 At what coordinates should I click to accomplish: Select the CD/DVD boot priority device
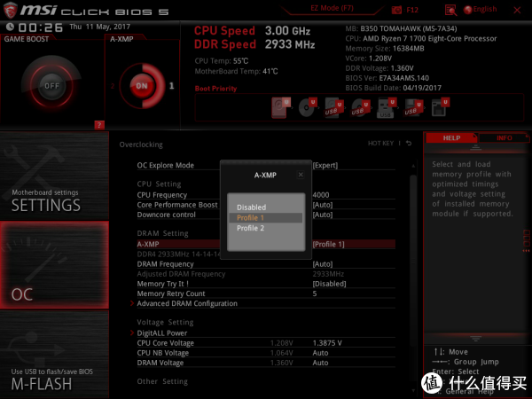click(x=308, y=107)
